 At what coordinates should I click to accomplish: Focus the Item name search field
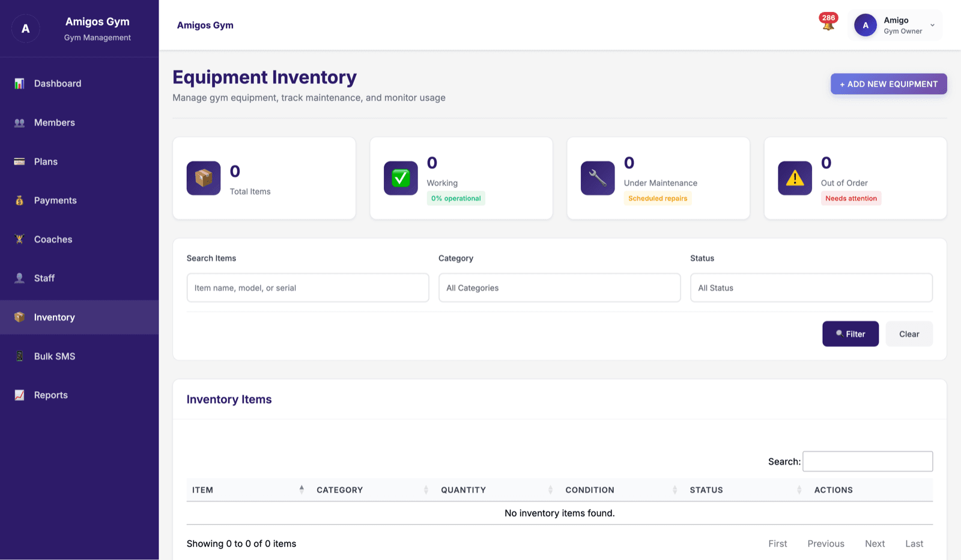(x=308, y=288)
